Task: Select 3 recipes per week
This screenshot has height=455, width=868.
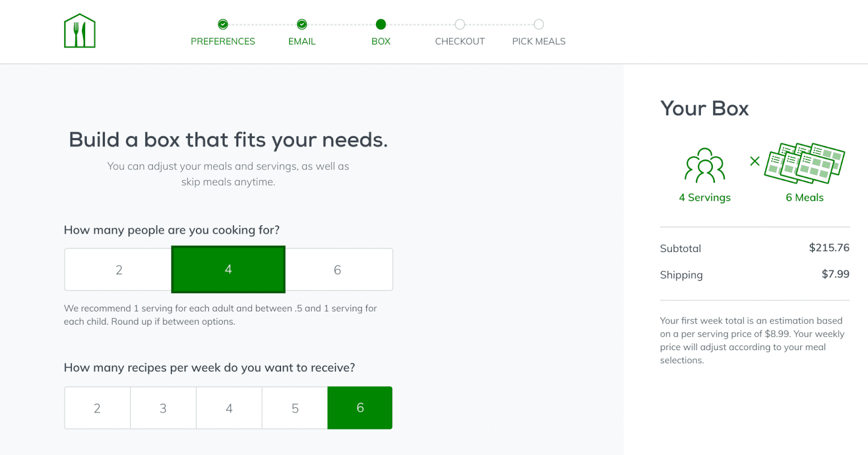Action: (x=163, y=408)
